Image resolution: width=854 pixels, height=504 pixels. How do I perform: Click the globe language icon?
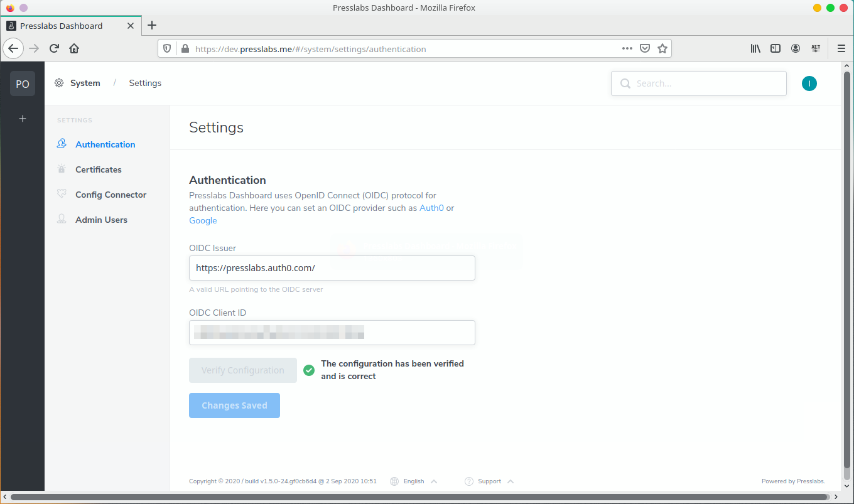[x=394, y=481]
